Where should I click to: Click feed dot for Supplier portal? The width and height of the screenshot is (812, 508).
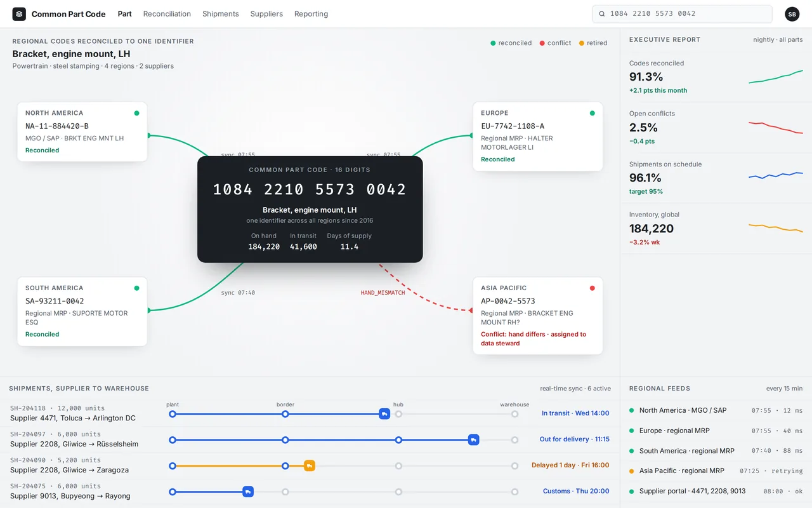coord(631,491)
